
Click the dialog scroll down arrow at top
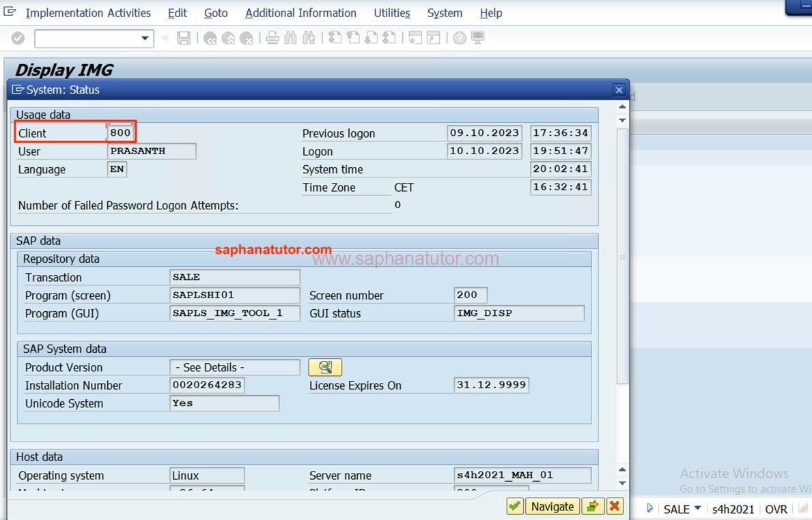622,120
